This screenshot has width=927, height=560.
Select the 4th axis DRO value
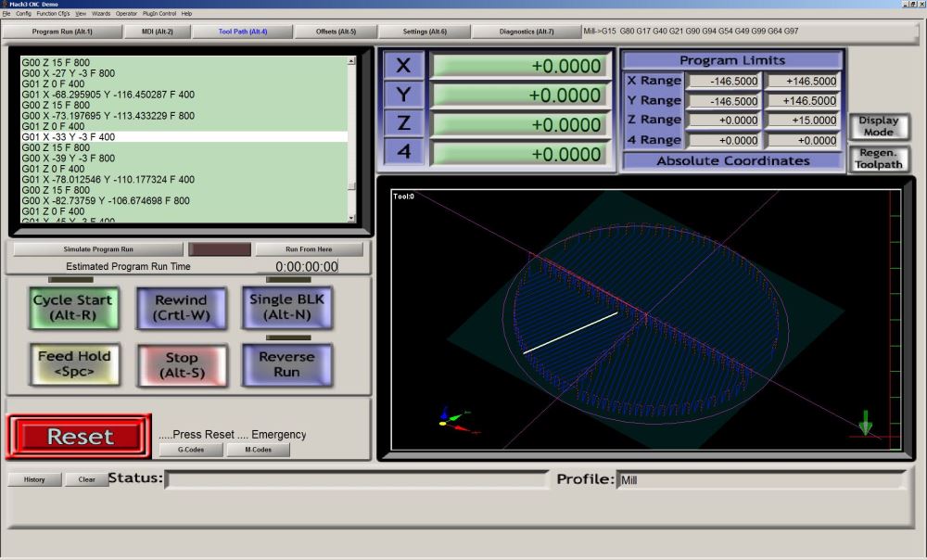coord(520,154)
